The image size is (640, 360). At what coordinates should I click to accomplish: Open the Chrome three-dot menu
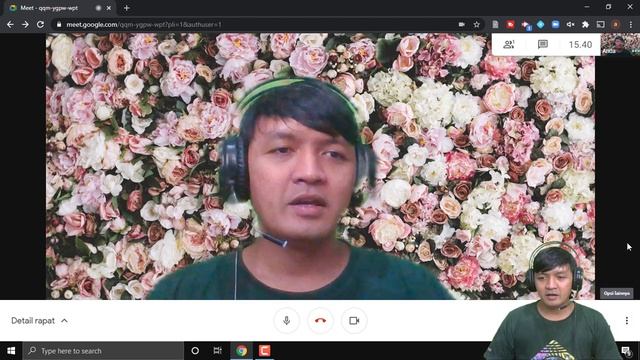[631, 24]
